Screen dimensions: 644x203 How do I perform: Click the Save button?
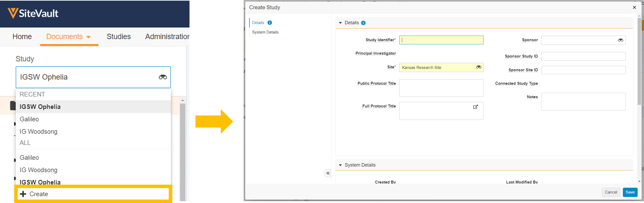630,192
